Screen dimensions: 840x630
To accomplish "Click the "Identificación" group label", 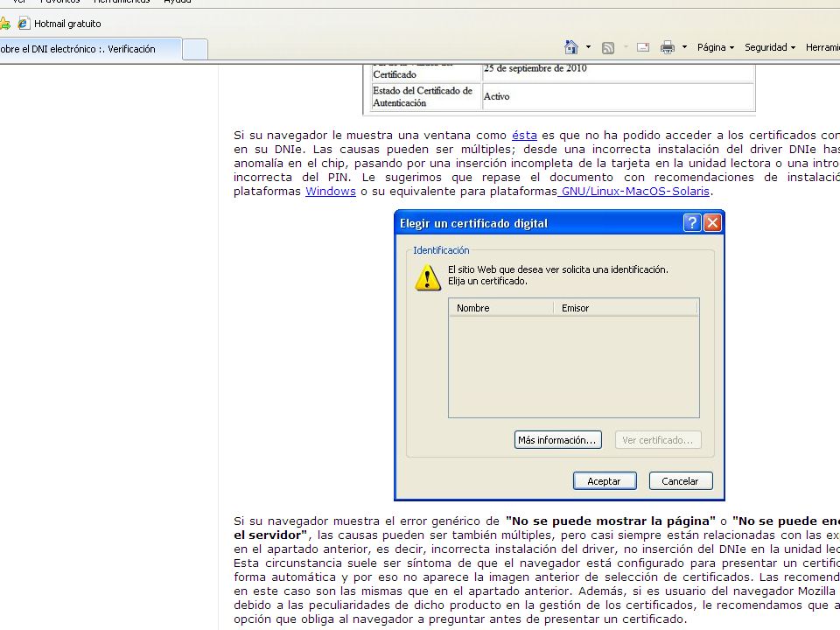I will pyautogui.click(x=441, y=250).
